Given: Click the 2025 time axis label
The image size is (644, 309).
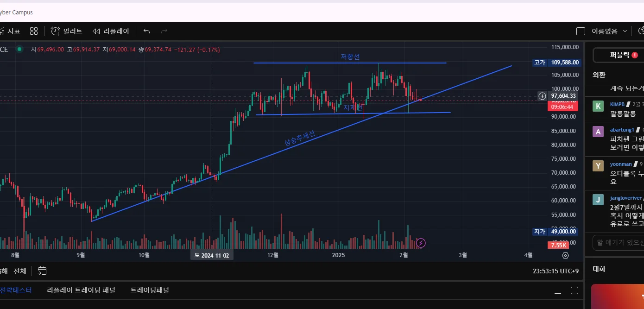Looking at the screenshot, I should (x=339, y=255).
